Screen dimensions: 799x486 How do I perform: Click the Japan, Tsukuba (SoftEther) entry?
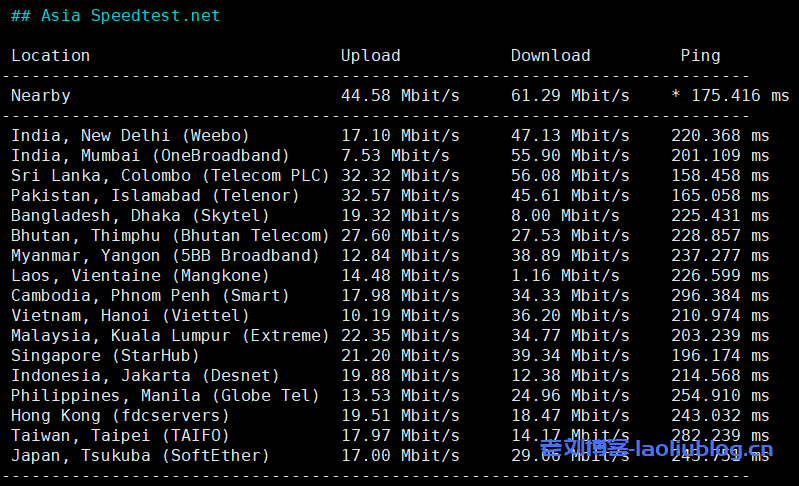140,456
